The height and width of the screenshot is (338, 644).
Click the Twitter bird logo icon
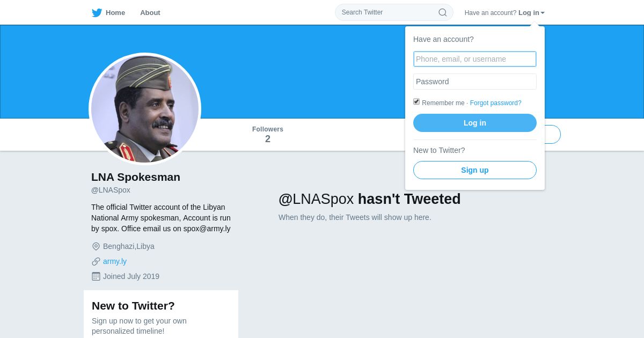pyautogui.click(x=97, y=13)
